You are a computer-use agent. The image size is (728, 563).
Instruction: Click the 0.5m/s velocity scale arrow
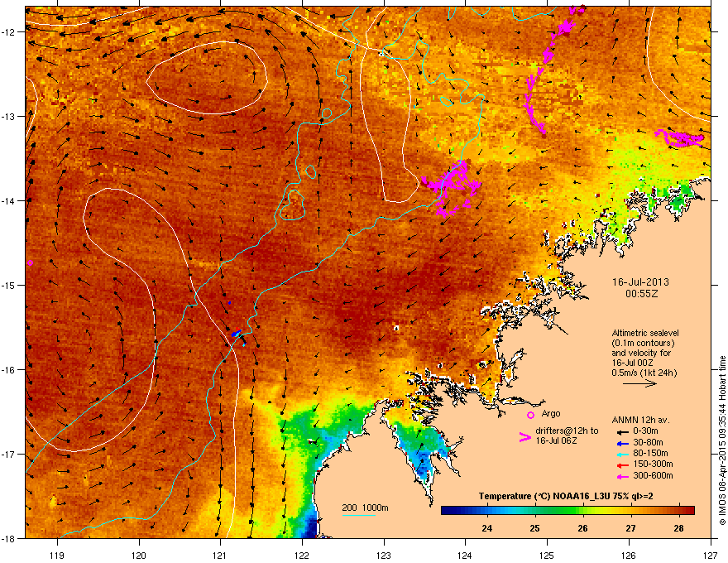coord(639,383)
